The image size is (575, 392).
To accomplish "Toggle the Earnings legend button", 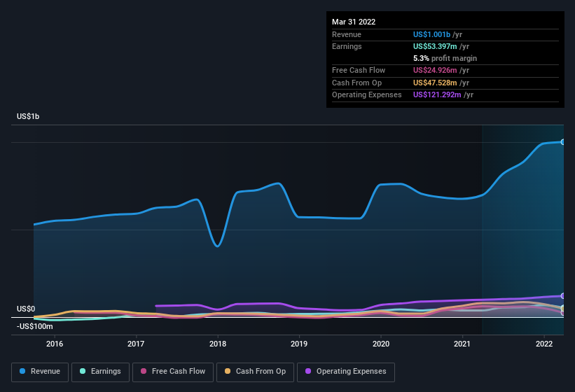I will coord(100,372).
